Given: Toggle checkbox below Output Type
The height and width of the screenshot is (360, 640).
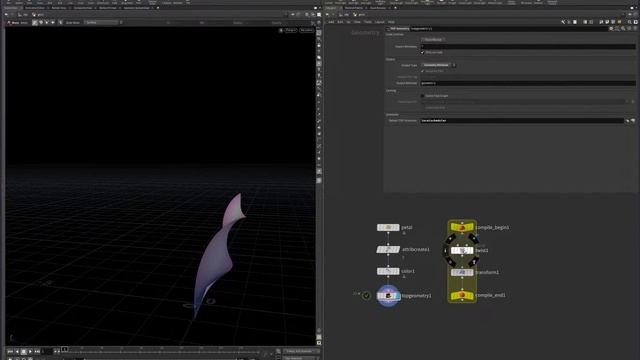Looking at the screenshot, I should point(422,71).
